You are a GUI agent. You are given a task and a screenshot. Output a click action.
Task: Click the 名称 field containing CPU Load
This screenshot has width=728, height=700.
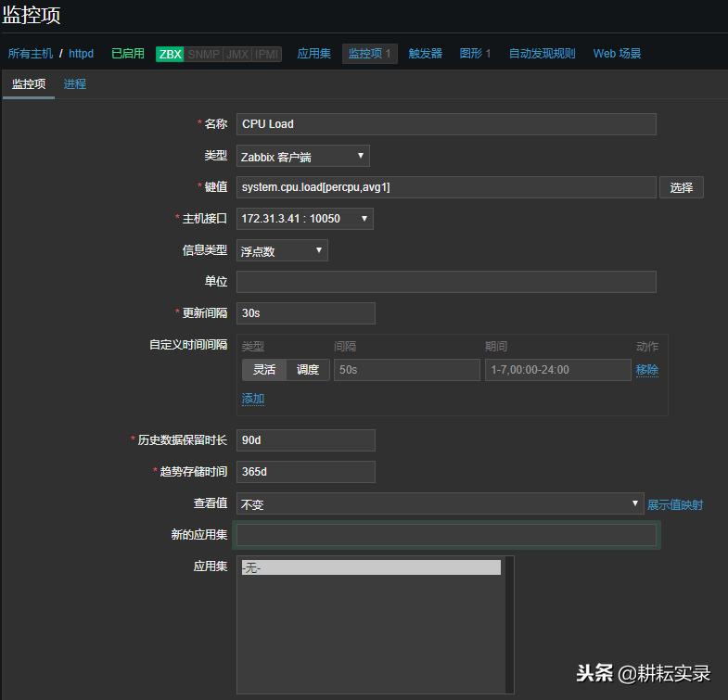[x=446, y=124]
